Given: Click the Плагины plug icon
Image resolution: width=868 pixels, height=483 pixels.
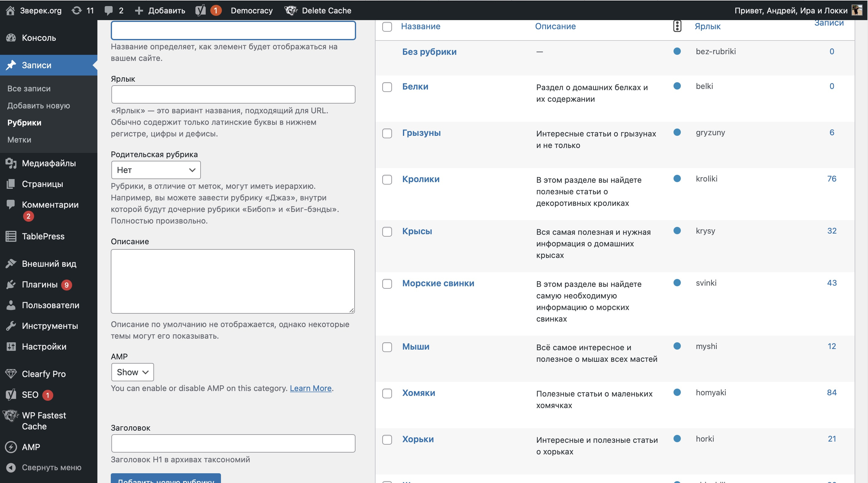Looking at the screenshot, I should (11, 284).
